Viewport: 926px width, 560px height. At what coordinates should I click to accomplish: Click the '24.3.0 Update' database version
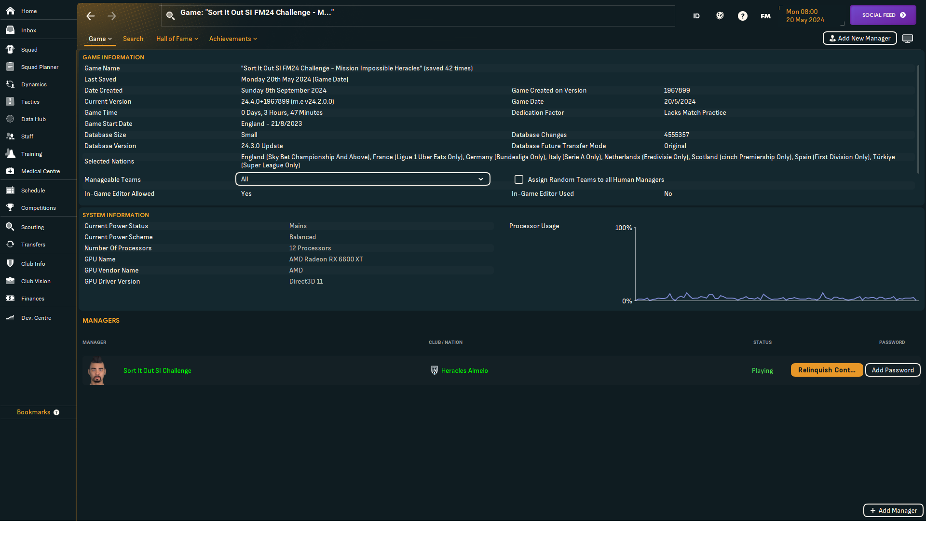pyautogui.click(x=262, y=146)
